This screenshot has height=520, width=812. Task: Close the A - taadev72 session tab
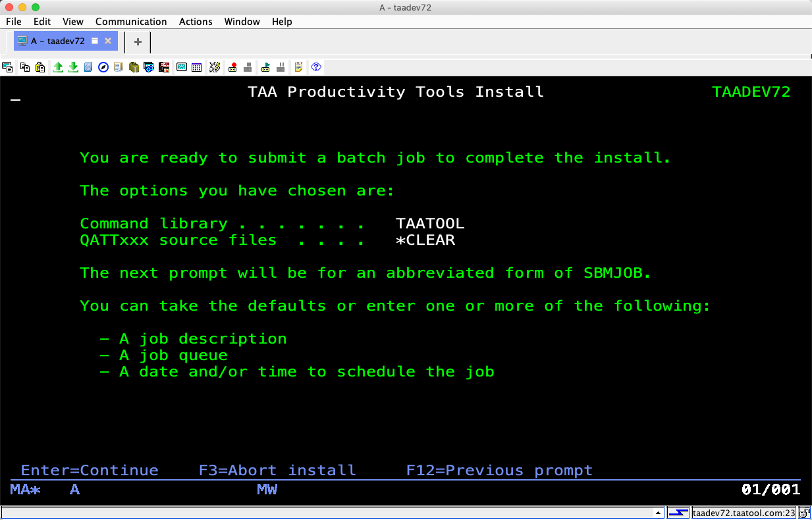pos(108,41)
